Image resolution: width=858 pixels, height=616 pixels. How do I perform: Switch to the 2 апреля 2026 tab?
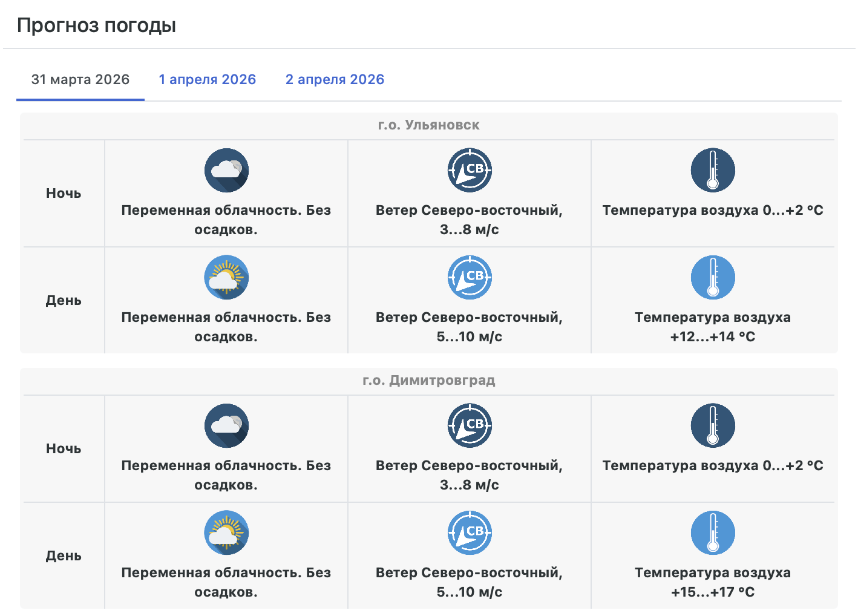[x=335, y=80]
